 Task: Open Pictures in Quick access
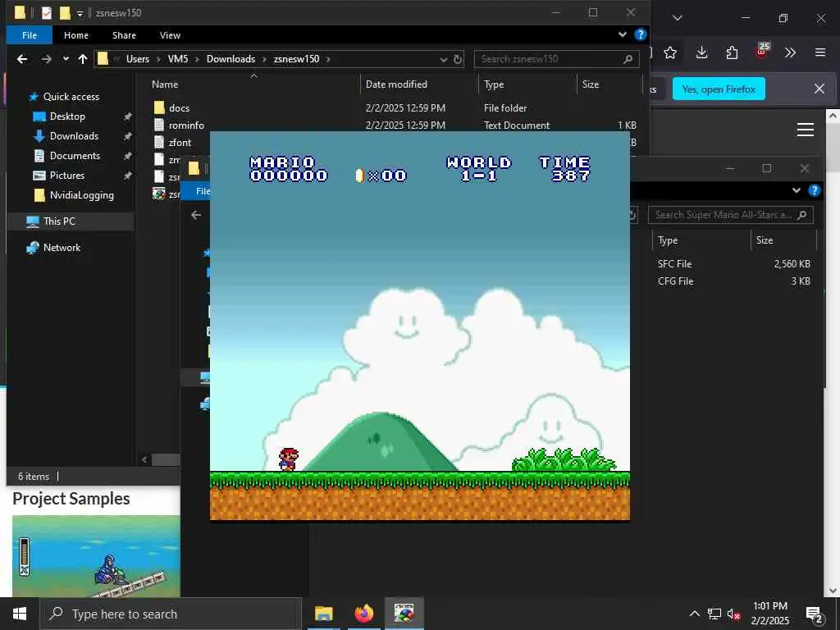[67, 176]
